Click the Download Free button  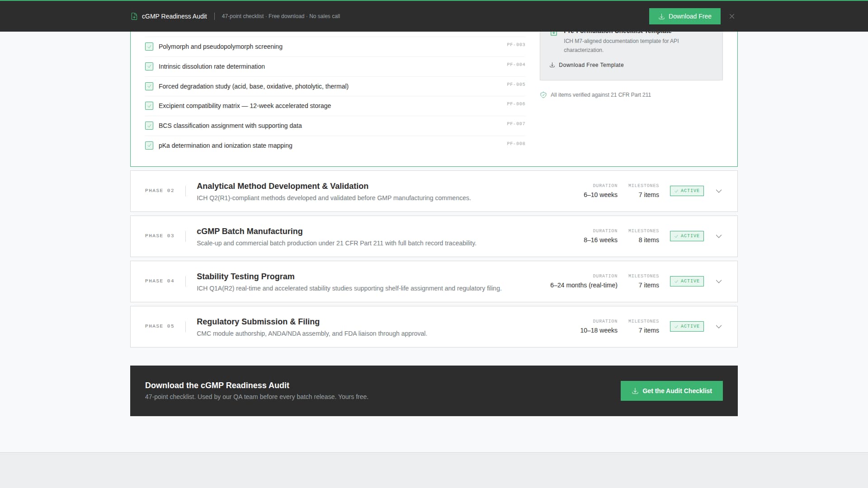[684, 16]
